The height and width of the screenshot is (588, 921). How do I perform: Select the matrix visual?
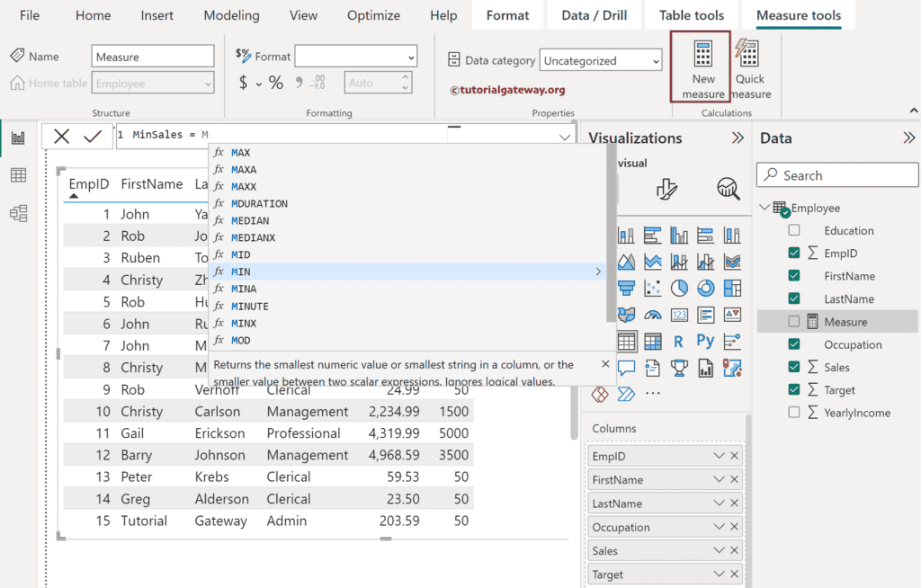tap(654, 340)
